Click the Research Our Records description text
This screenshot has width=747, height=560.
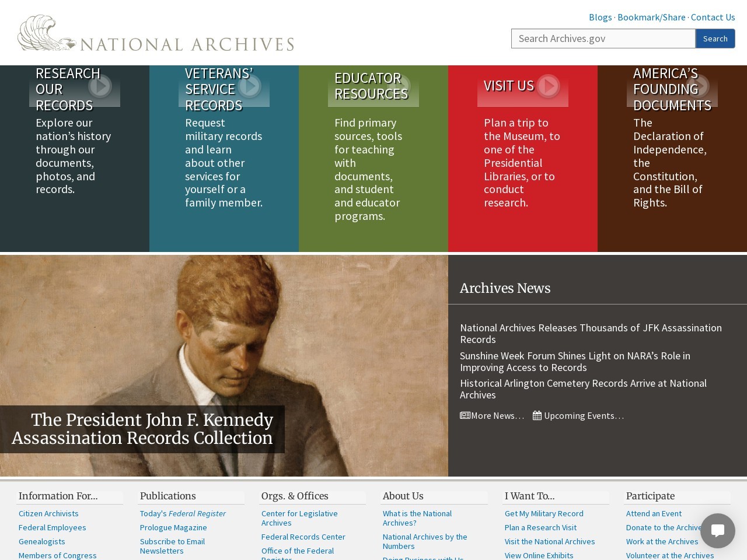coord(73,156)
